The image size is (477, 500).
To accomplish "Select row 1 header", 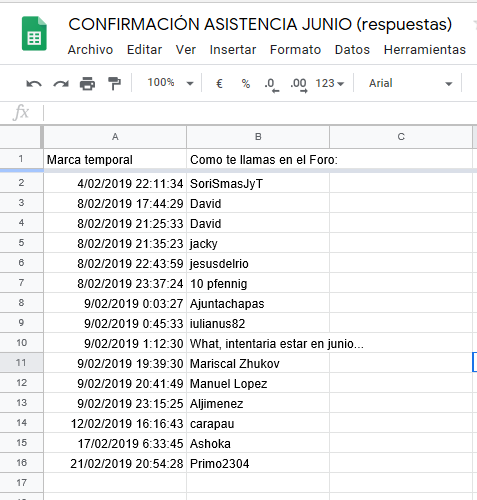I will pos(21,159).
